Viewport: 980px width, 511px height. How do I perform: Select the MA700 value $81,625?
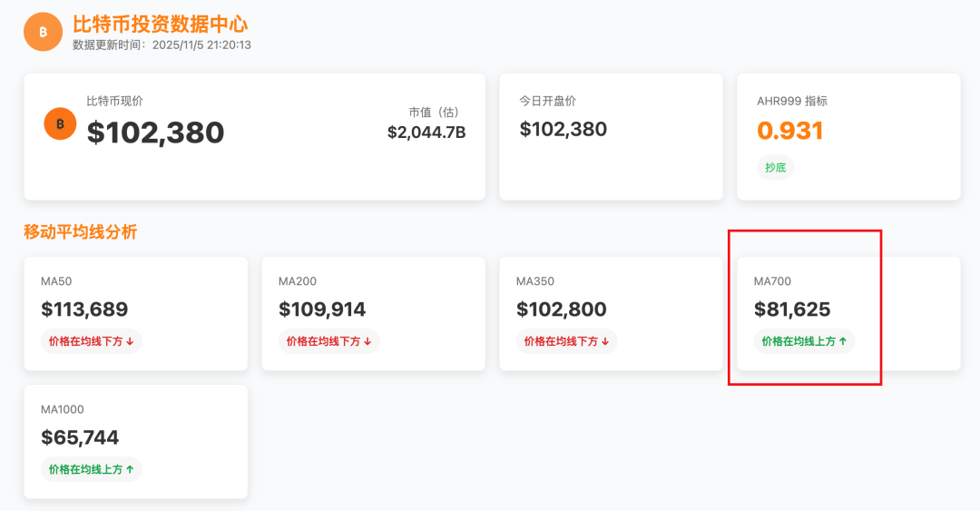(792, 309)
